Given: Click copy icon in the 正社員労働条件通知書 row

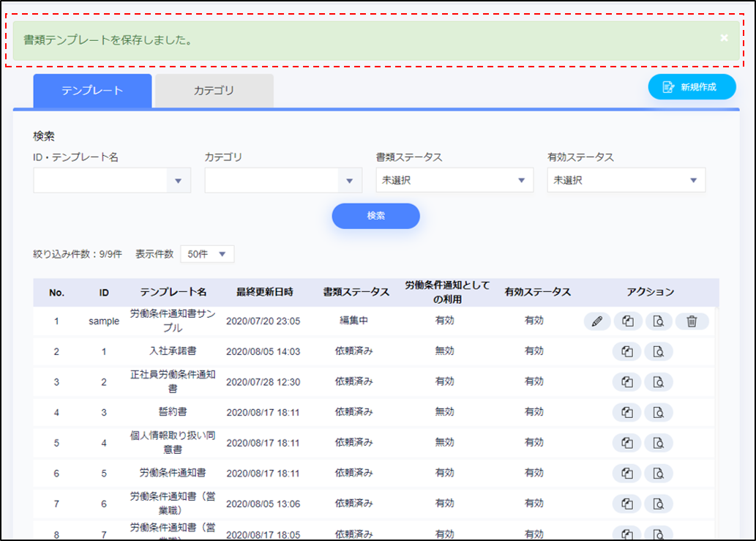Looking at the screenshot, I should pyautogui.click(x=626, y=382).
